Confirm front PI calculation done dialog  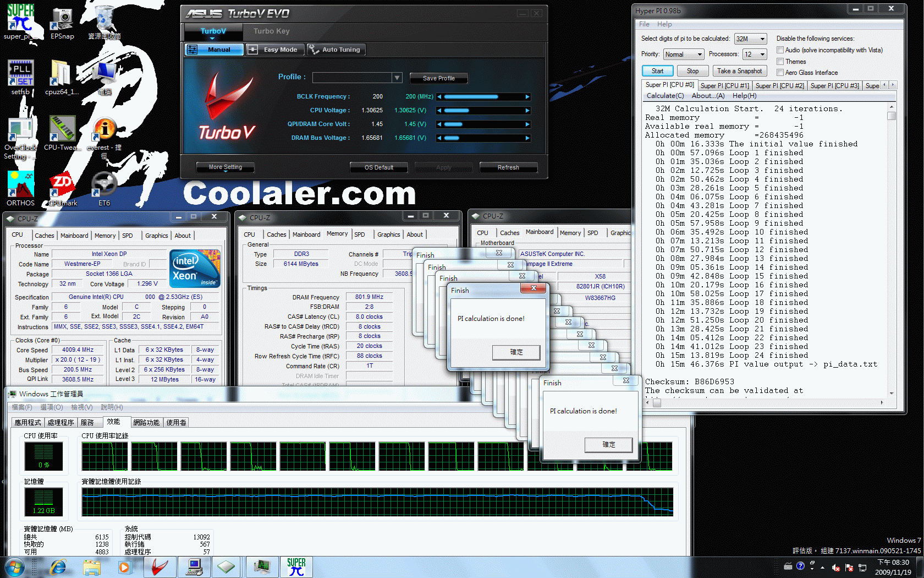point(516,352)
